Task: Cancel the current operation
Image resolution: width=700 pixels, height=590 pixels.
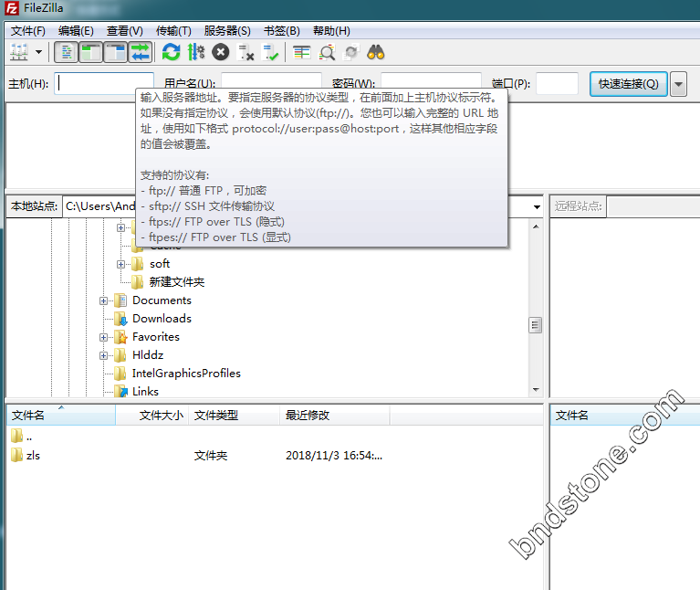Action: click(x=221, y=52)
